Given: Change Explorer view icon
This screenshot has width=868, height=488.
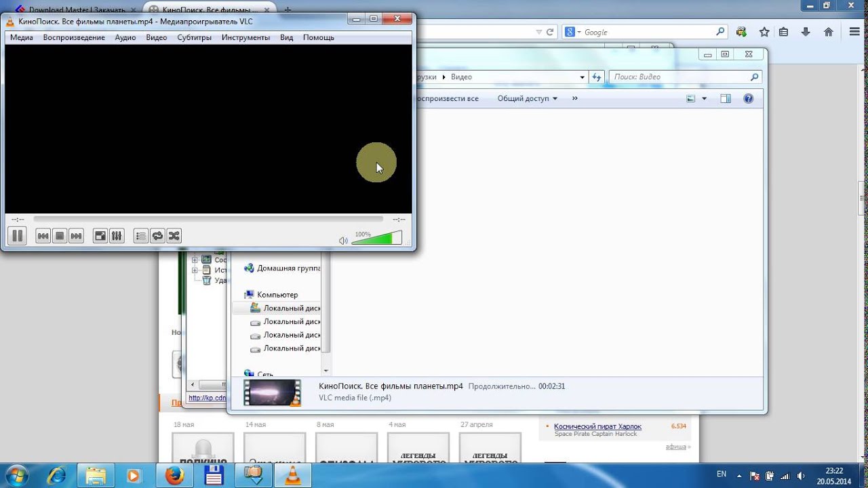Looking at the screenshot, I should [691, 98].
